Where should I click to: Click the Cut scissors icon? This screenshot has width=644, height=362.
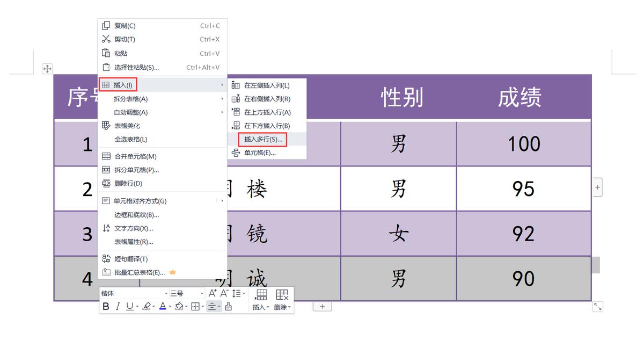click(x=107, y=39)
